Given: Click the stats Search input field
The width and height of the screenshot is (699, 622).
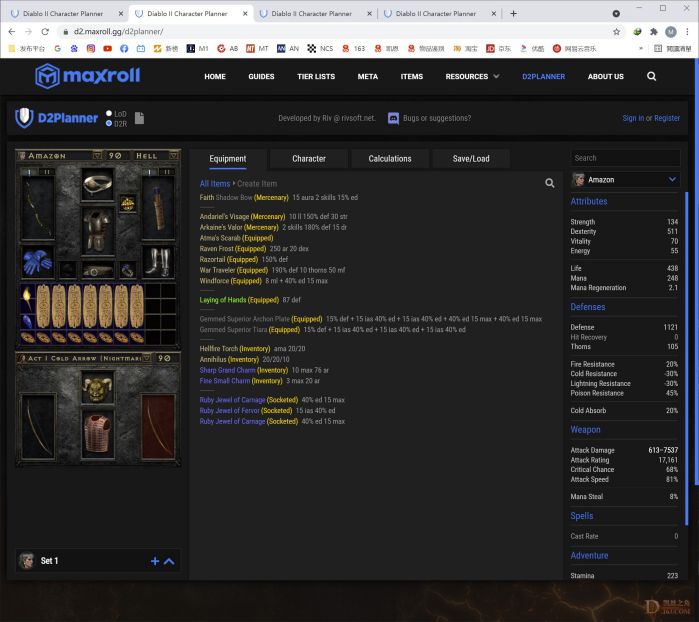Looking at the screenshot, I should tap(625, 158).
